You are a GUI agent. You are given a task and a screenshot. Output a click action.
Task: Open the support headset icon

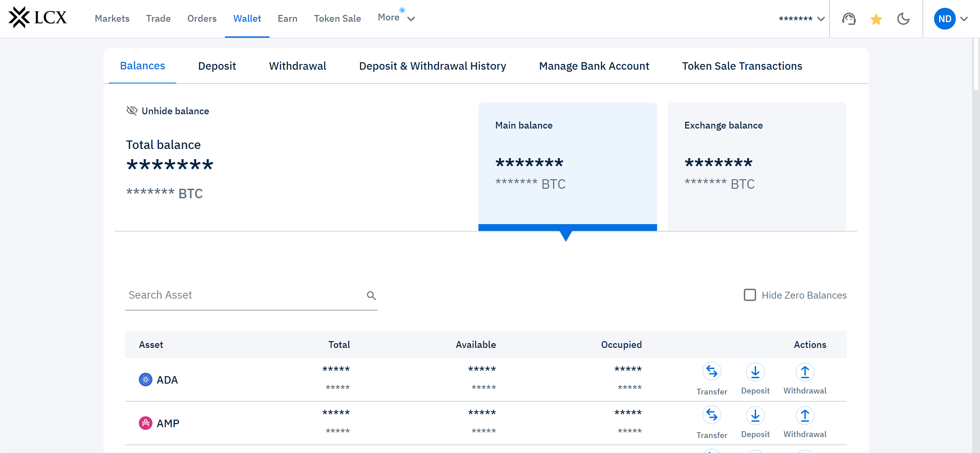849,19
